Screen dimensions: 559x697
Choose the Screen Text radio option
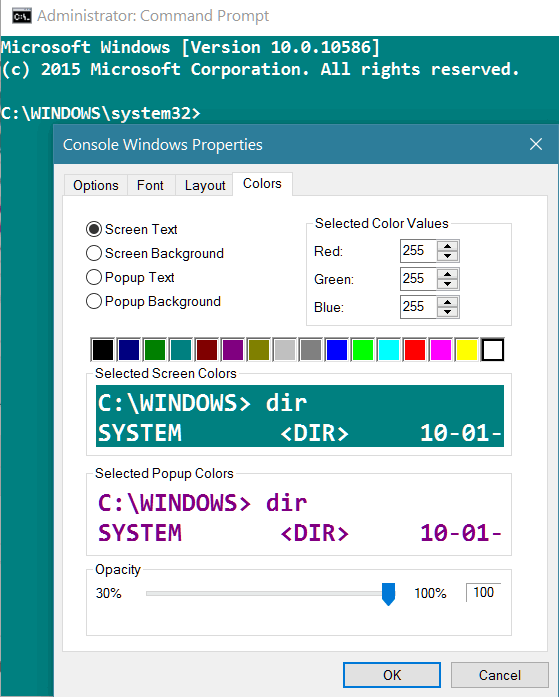coord(94,229)
